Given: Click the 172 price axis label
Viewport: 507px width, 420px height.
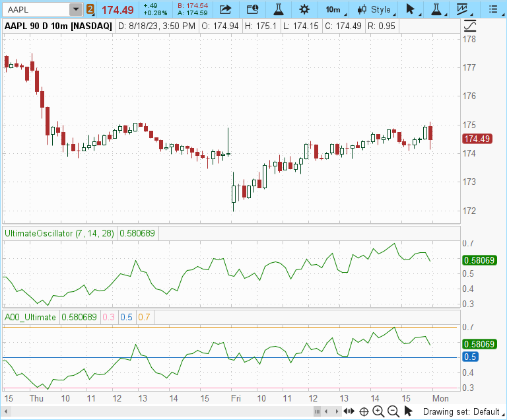Looking at the screenshot, I should coord(469,211).
